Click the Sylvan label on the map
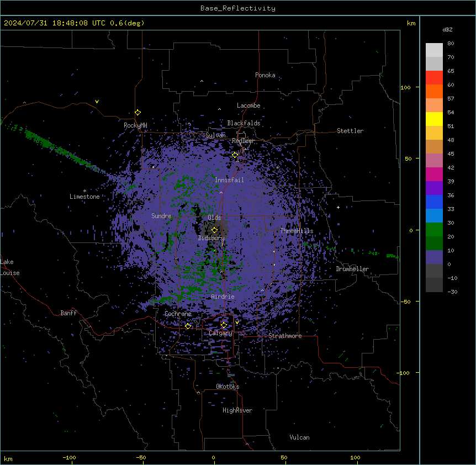Image resolution: width=476 pixels, height=465 pixels. (215, 135)
